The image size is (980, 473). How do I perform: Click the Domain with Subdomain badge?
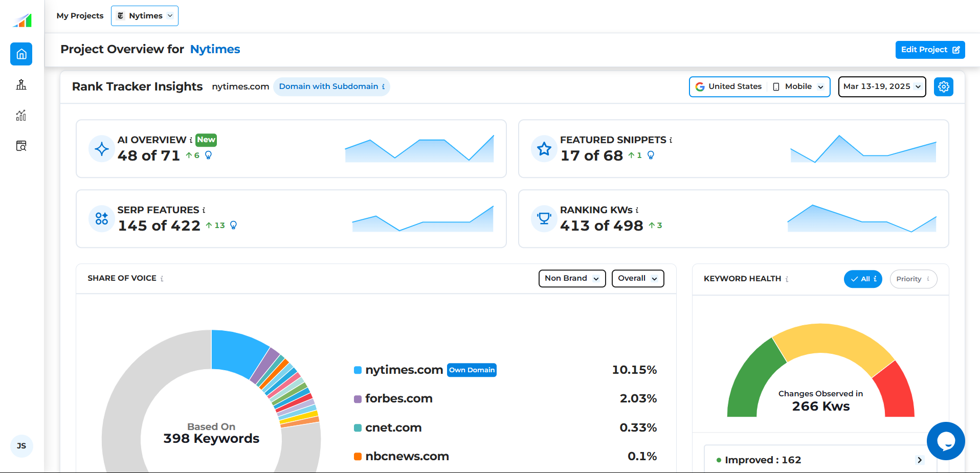pos(331,87)
